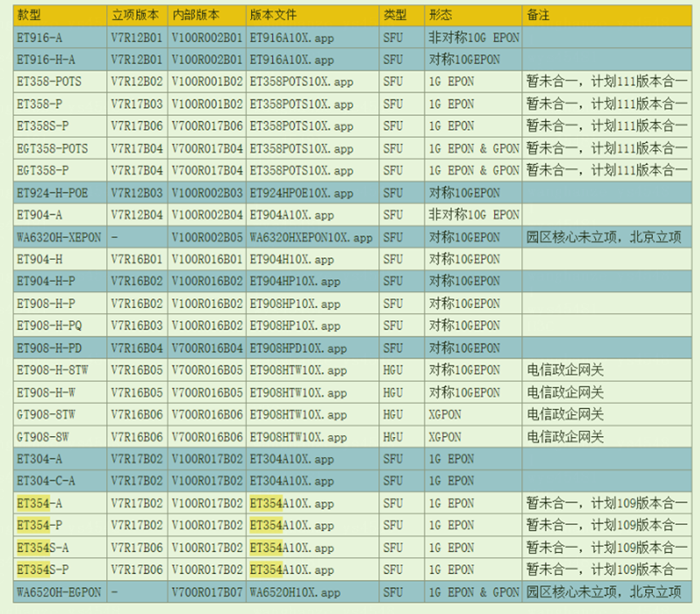Click 1G EPON & GPON in EGT358-P row
This screenshot has height=614, width=700.
[474, 171]
